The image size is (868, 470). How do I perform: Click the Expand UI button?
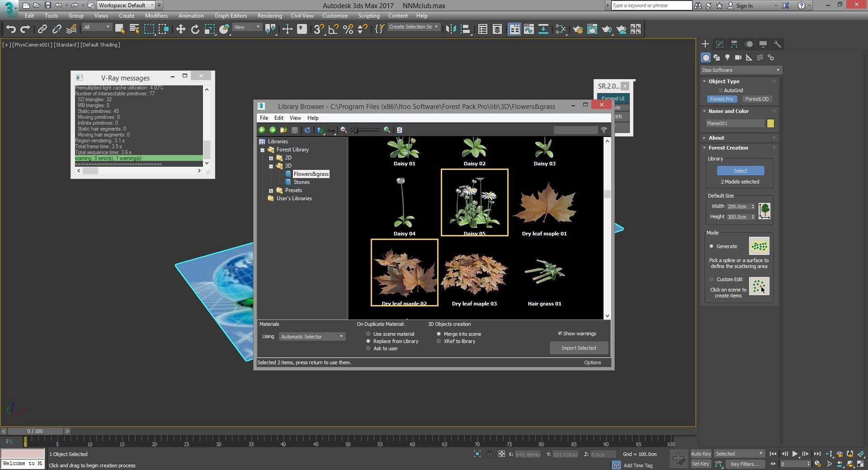613,99
